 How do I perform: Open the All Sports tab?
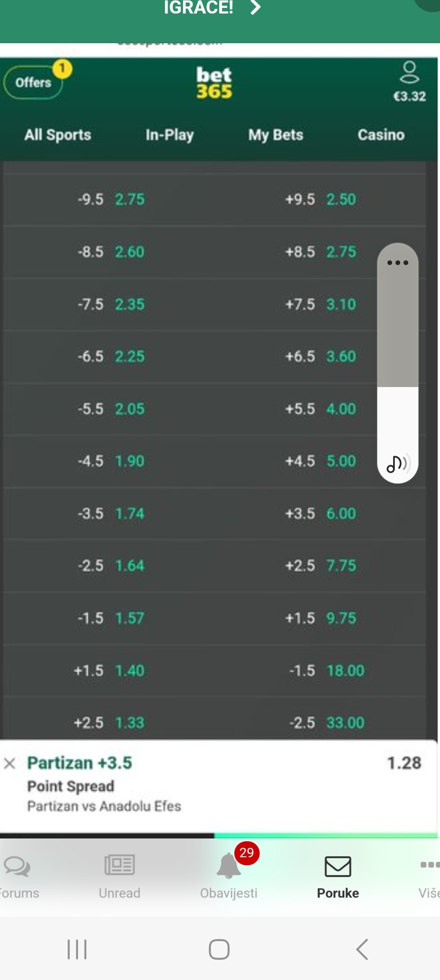(x=58, y=135)
